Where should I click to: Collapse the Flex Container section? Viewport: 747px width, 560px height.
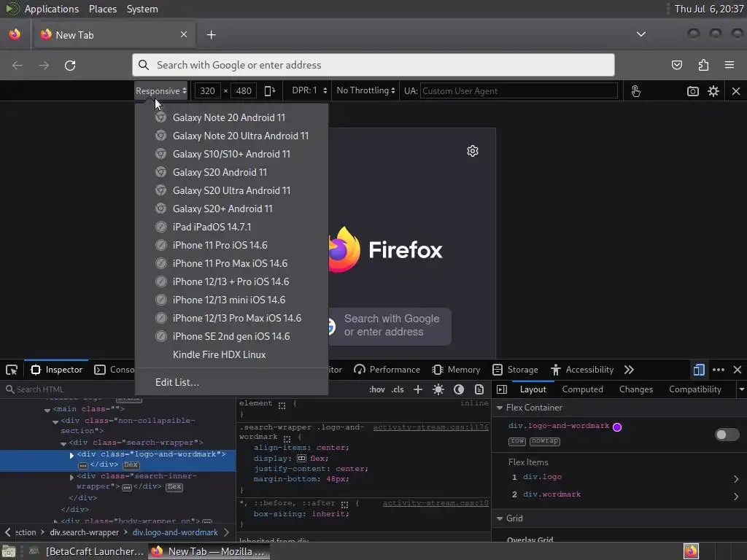(x=500, y=408)
